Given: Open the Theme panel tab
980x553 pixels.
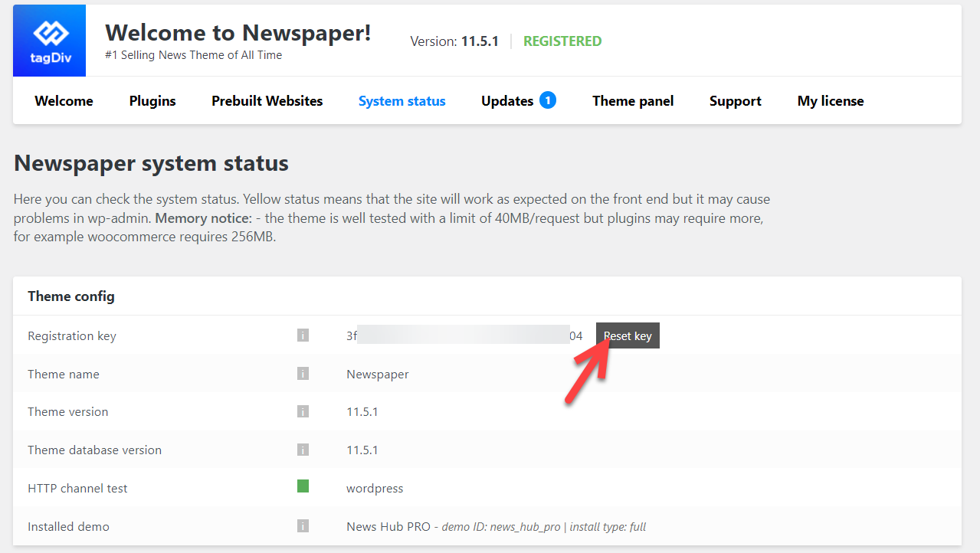Looking at the screenshot, I should (x=633, y=101).
